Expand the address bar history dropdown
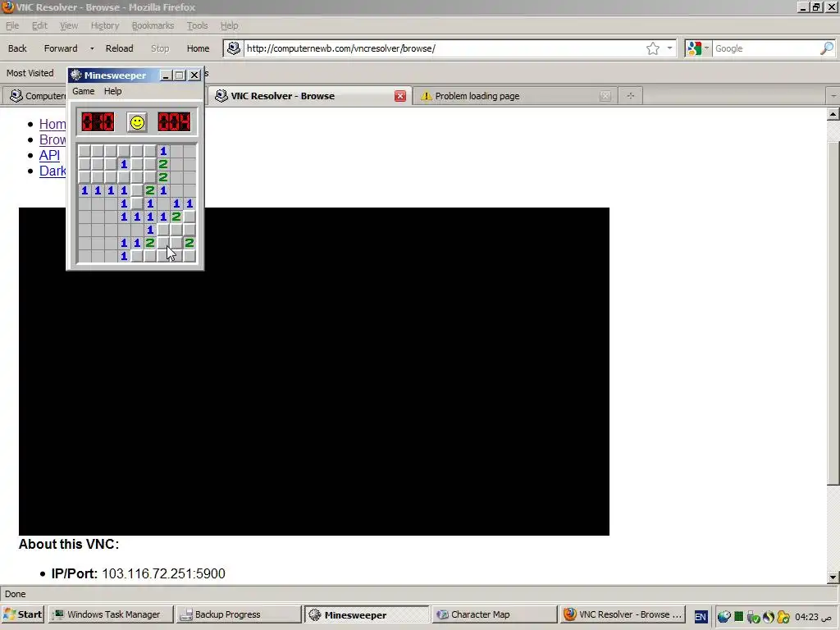The width and height of the screenshot is (840, 630). (669, 48)
